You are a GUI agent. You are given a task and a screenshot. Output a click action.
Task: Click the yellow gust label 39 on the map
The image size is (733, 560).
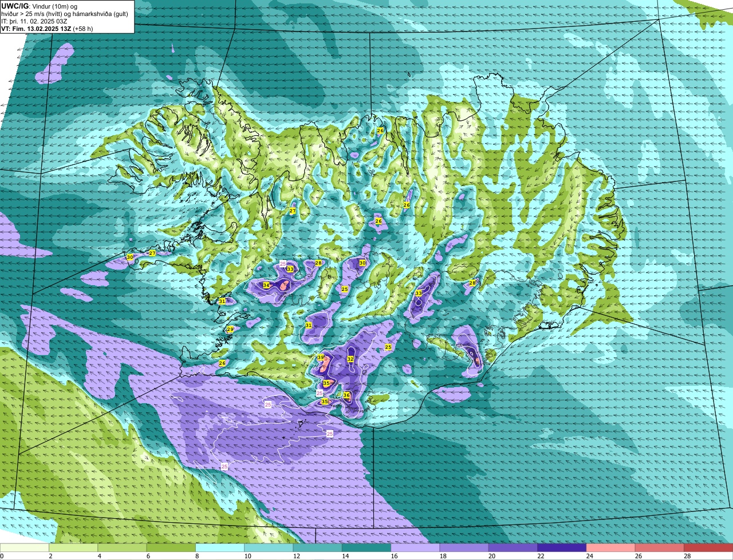click(321, 357)
